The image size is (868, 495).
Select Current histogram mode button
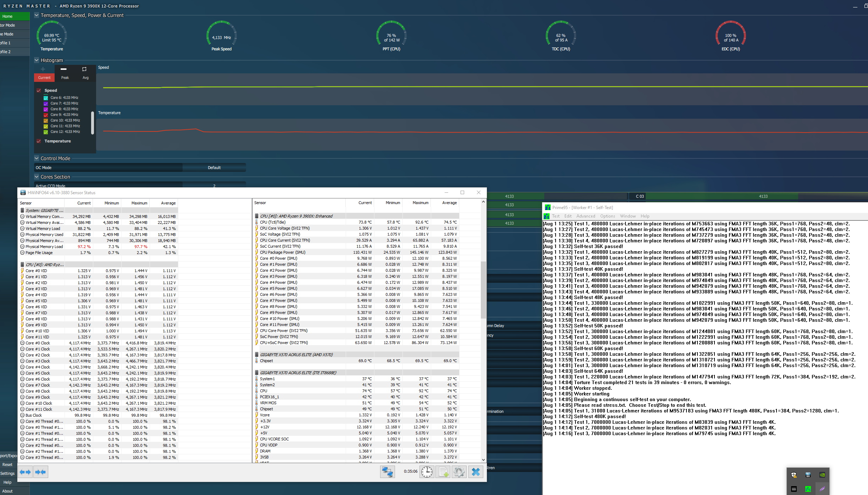tap(44, 78)
